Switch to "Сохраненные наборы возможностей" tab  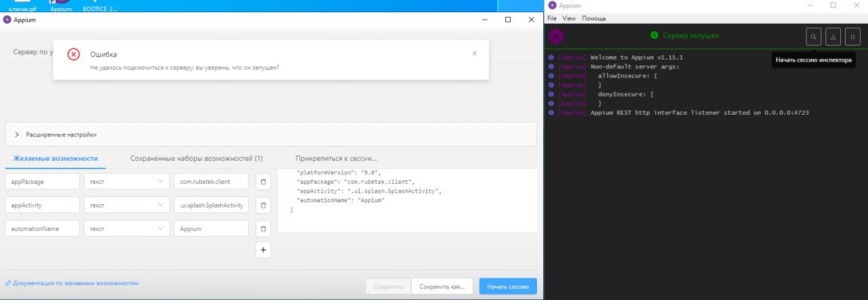pyautogui.click(x=196, y=158)
